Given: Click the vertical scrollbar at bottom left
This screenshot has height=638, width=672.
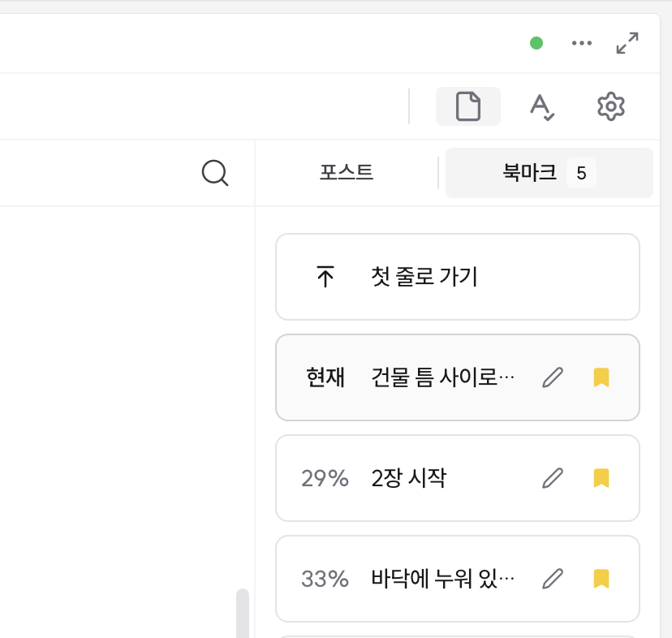Looking at the screenshot, I should click(x=243, y=613).
